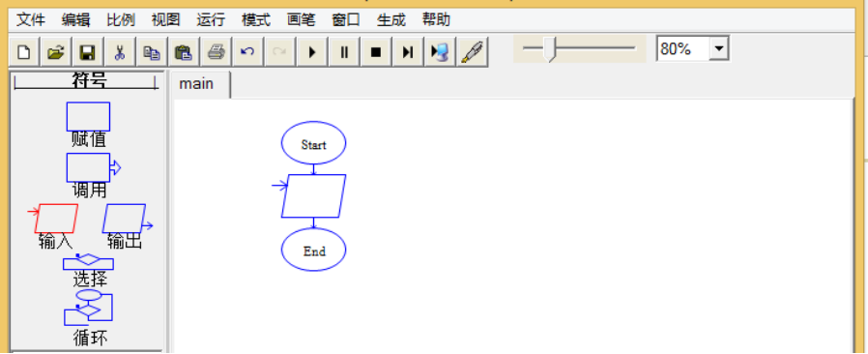Open the 编辑 menu
Image resolution: width=868 pixels, height=354 pixels.
click(75, 20)
